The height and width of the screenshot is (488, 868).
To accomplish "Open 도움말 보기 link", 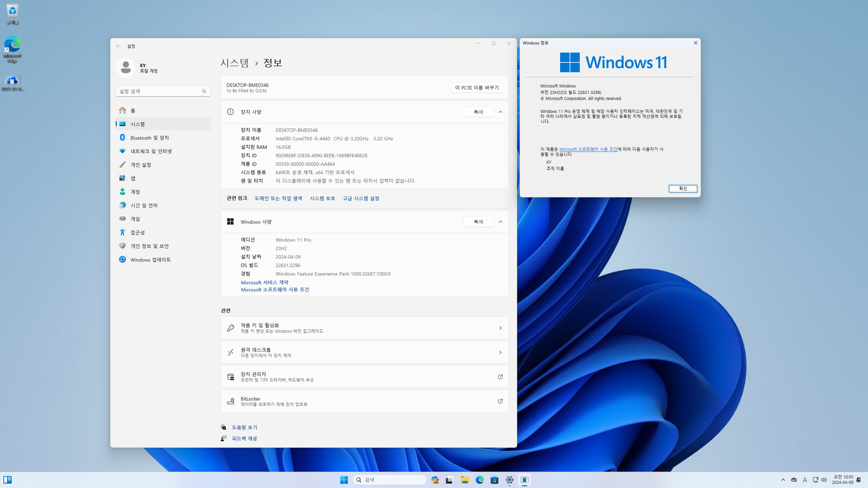I will coord(245,427).
